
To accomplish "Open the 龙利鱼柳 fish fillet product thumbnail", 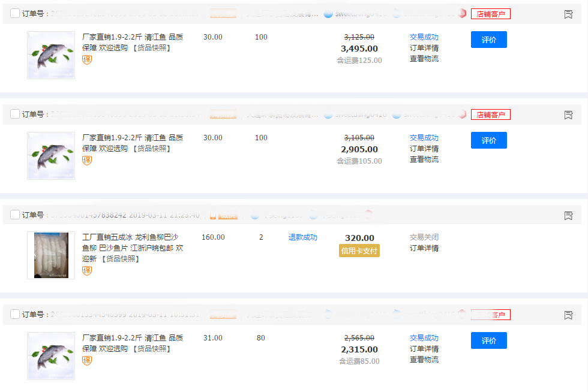I will 51,255.
